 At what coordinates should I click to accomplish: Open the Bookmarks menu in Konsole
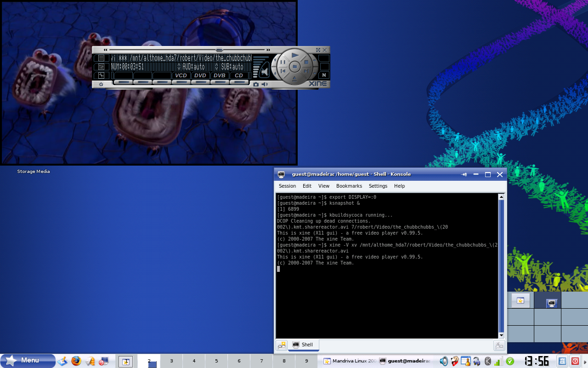(349, 186)
